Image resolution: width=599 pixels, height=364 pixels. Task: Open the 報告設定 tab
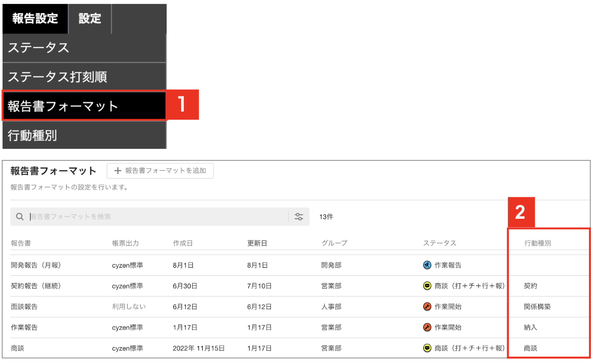tap(35, 19)
